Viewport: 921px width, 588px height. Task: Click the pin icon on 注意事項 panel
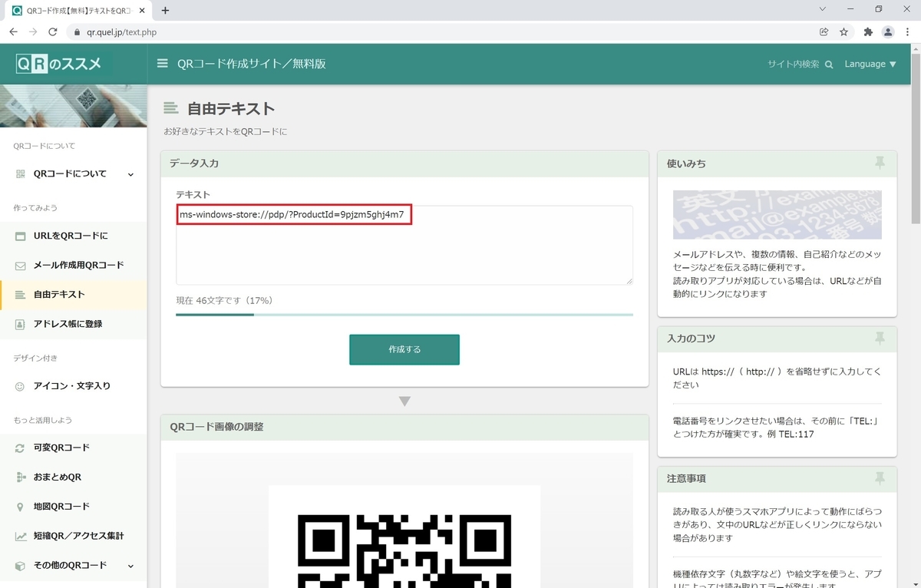pos(880,477)
